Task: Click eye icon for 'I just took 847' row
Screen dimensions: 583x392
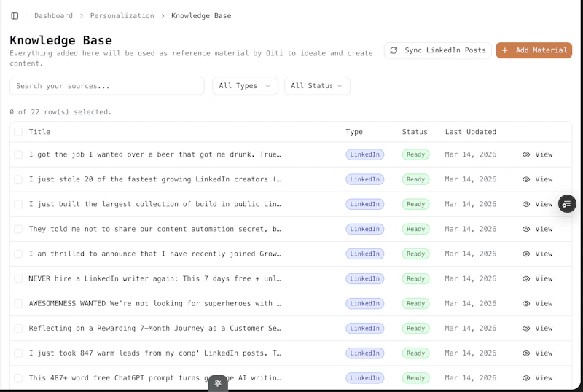Action: click(x=526, y=353)
